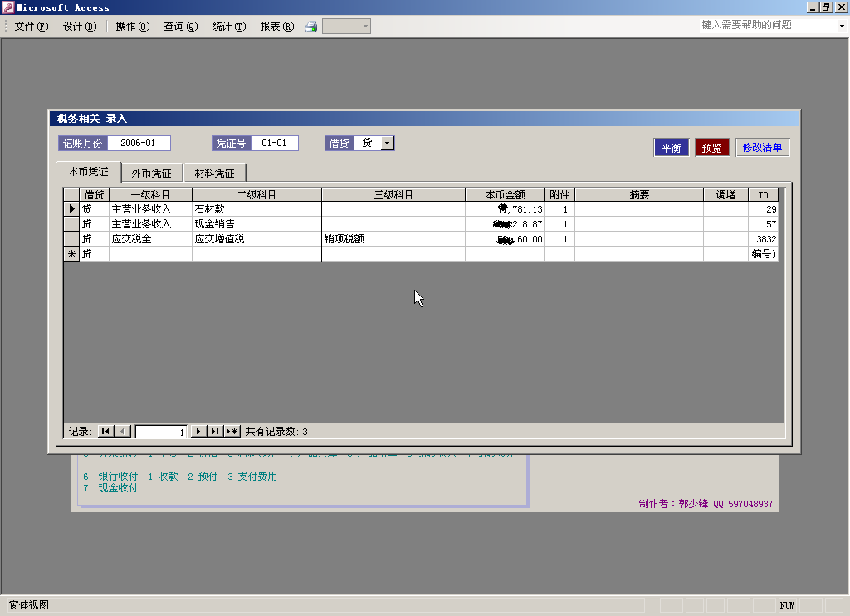Open the 借贷 dropdown arrow
The width and height of the screenshot is (850, 616).
point(388,144)
